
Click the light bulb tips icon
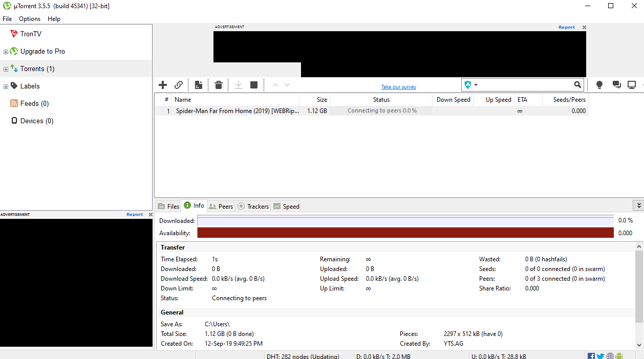(599, 85)
